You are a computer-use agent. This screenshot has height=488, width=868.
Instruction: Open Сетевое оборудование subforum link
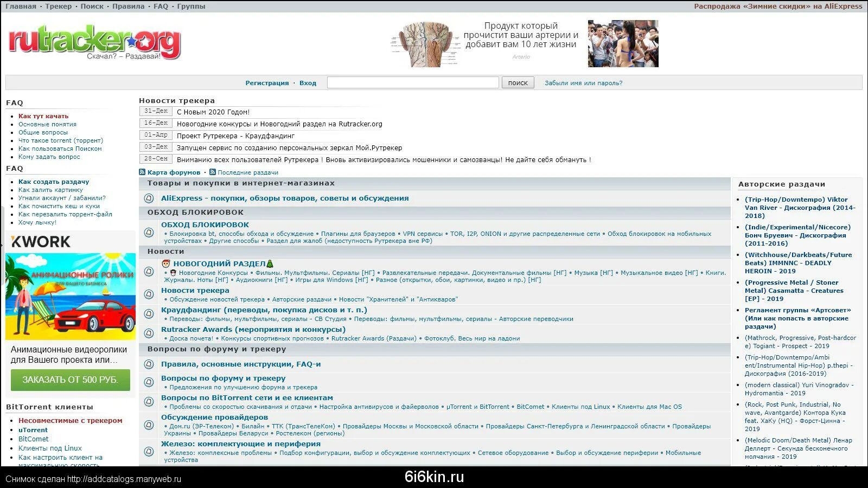point(513,453)
